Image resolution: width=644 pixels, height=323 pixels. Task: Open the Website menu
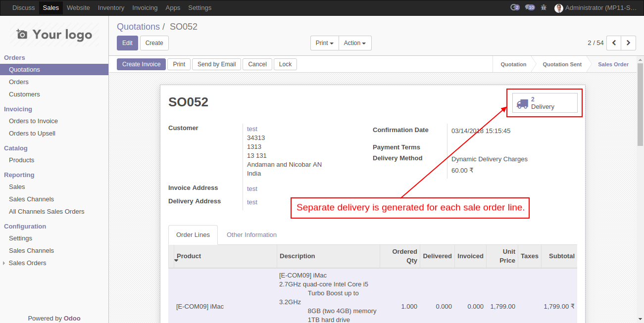click(x=78, y=8)
